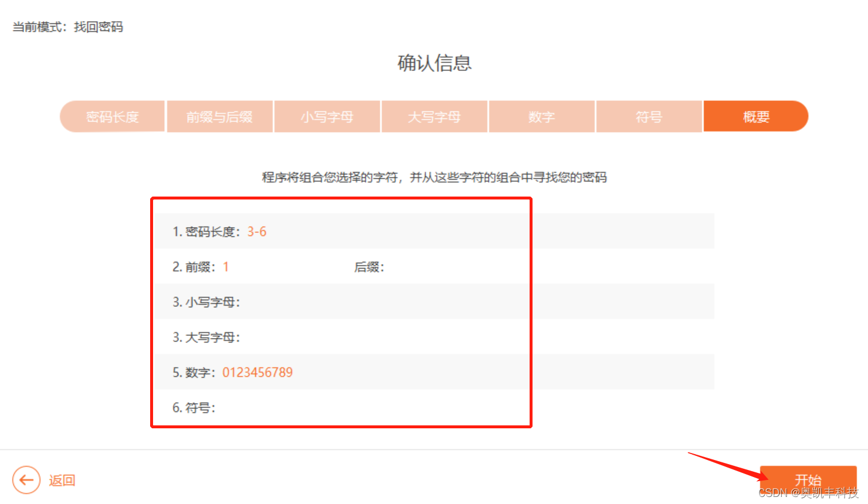Switch to the 前缀与后缀 step tab
The width and height of the screenshot is (868, 504).
220,117
